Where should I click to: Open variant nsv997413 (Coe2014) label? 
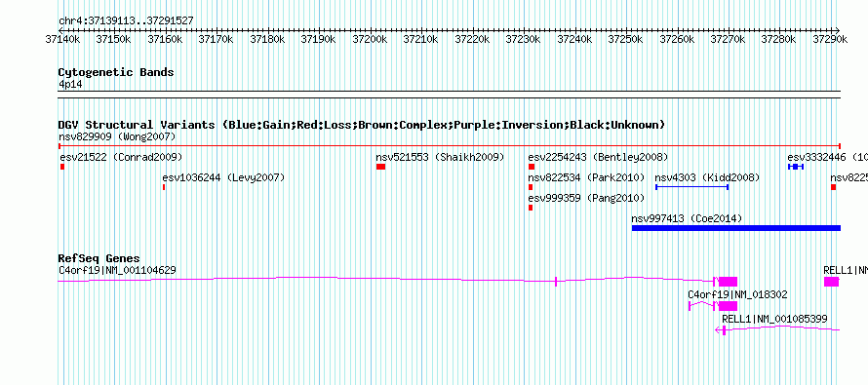(687, 218)
